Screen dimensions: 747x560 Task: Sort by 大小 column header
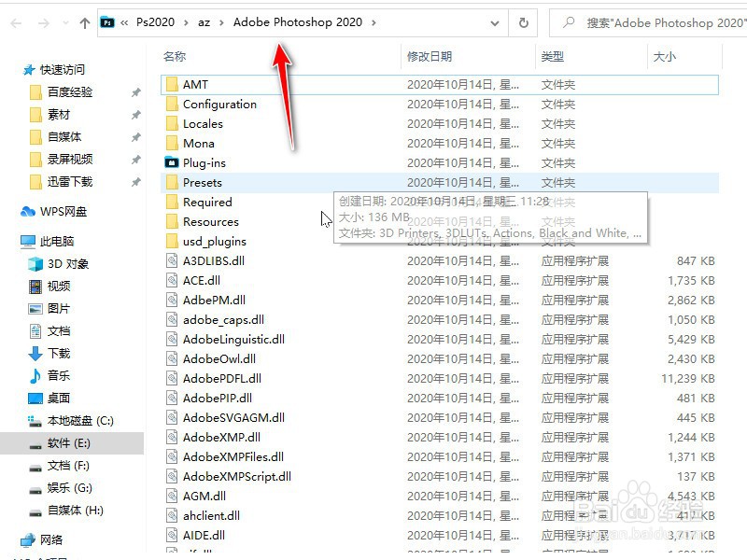pyautogui.click(x=665, y=57)
